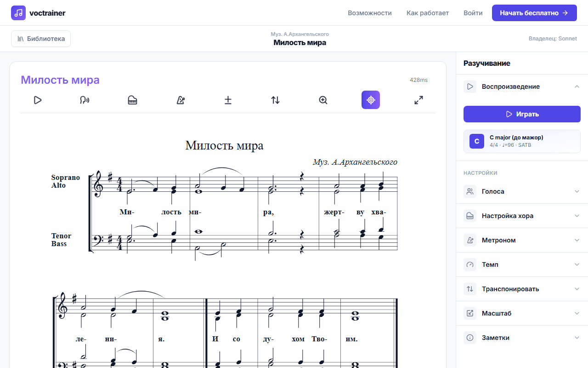Click the Заметки info icon
This screenshot has height=368, width=588.
tap(470, 338)
